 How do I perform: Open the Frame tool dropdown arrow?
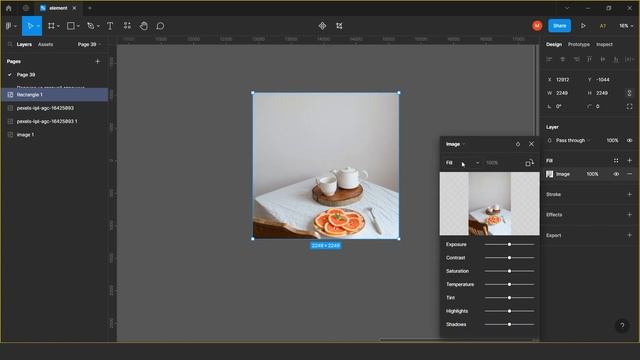(x=59, y=26)
